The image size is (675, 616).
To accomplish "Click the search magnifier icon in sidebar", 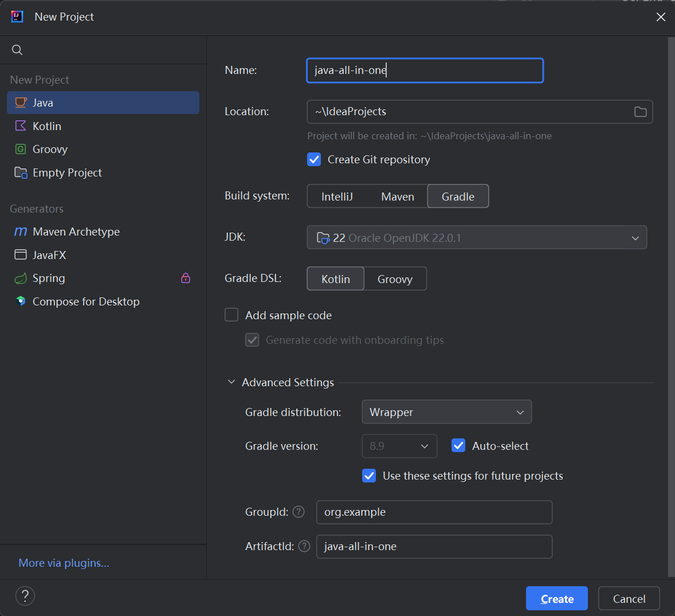I will tap(17, 50).
